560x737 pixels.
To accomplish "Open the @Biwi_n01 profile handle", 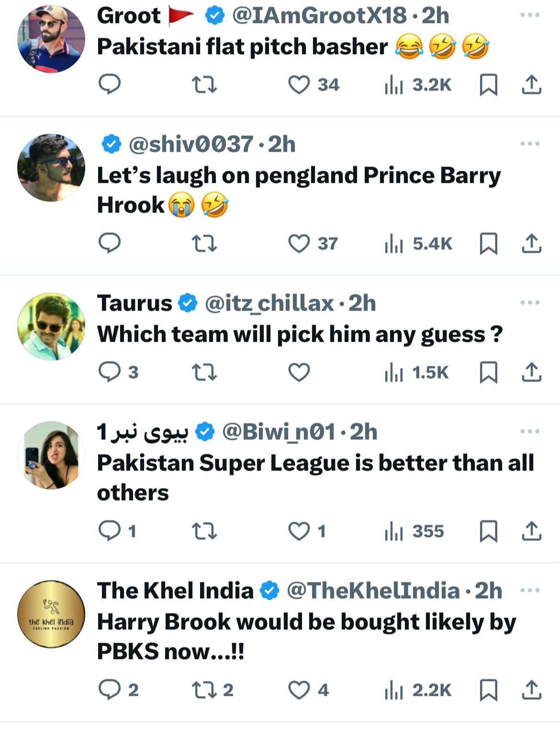I will (x=279, y=432).
